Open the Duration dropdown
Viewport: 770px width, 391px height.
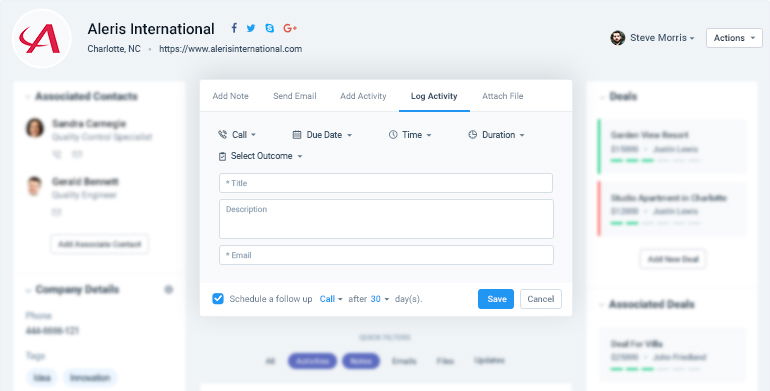[496, 135]
